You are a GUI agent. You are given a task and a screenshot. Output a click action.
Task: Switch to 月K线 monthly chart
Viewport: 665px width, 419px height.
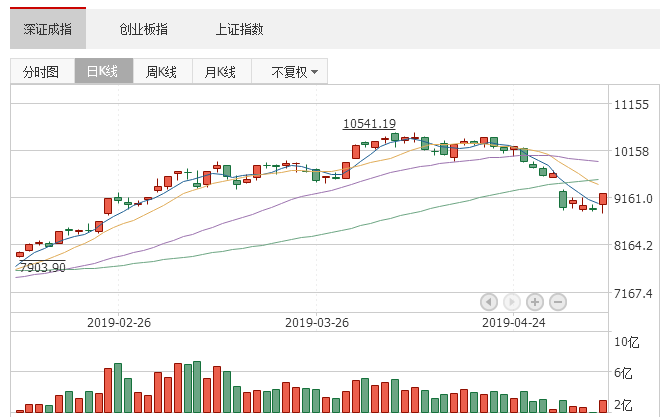pos(219,72)
